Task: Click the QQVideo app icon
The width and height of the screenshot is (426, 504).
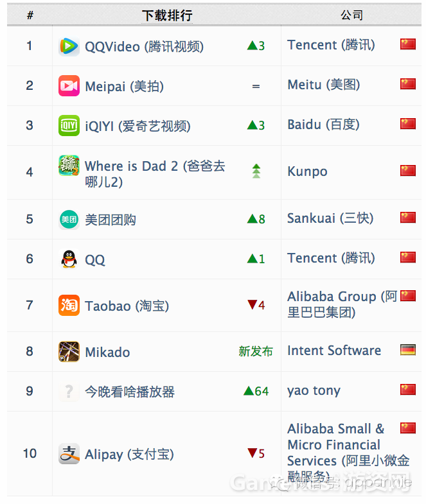Action: point(69,46)
